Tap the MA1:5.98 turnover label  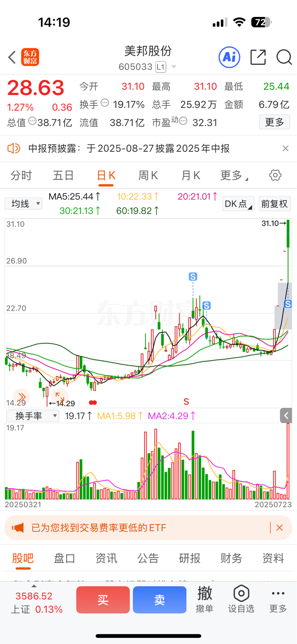(120, 416)
